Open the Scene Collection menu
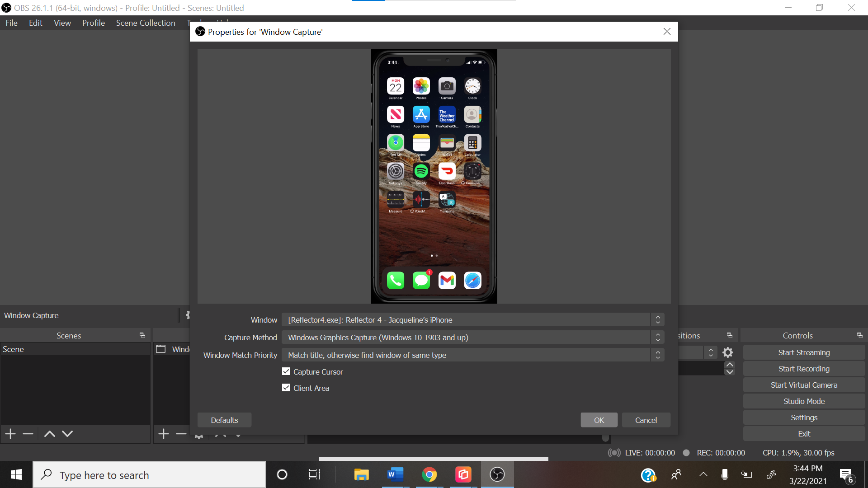This screenshot has width=868, height=488. pyautogui.click(x=146, y=22)
